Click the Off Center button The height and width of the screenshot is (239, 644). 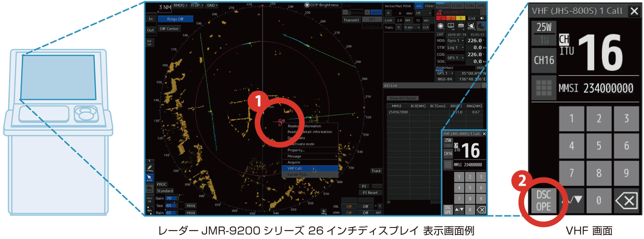(169, 29)
